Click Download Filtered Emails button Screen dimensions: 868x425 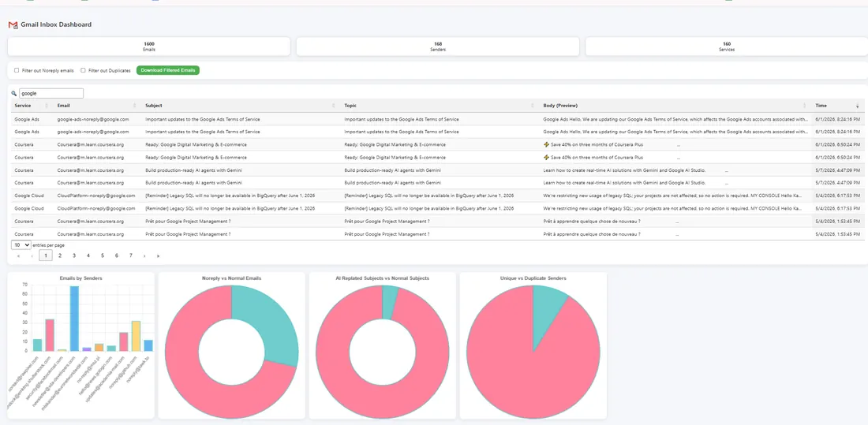[168, 70]
